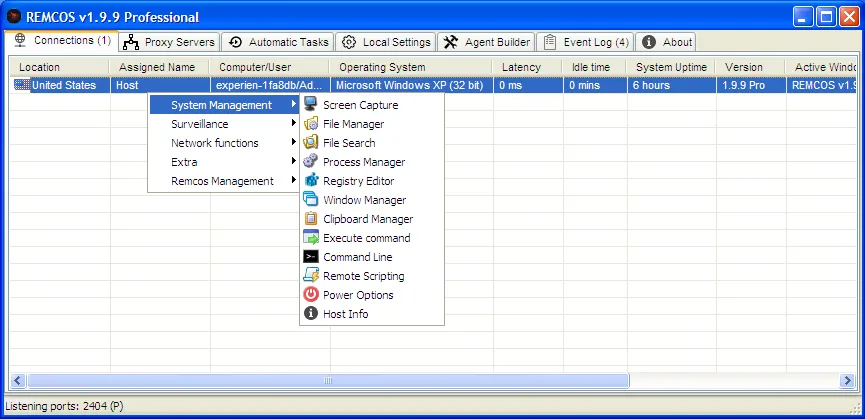Click the info icon on About tab
Viewport: 865px width, 419px height.
[649, 42]
